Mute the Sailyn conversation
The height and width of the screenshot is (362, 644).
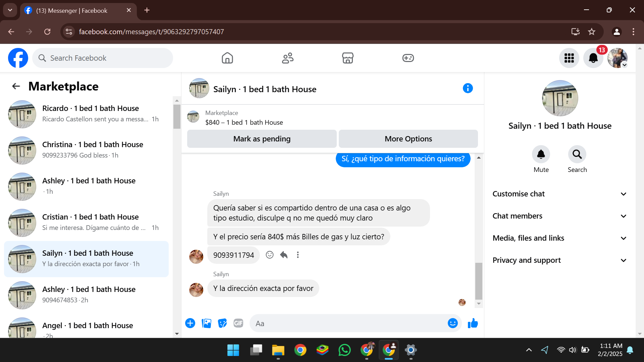pyautogui.click(x=541, y=155)
